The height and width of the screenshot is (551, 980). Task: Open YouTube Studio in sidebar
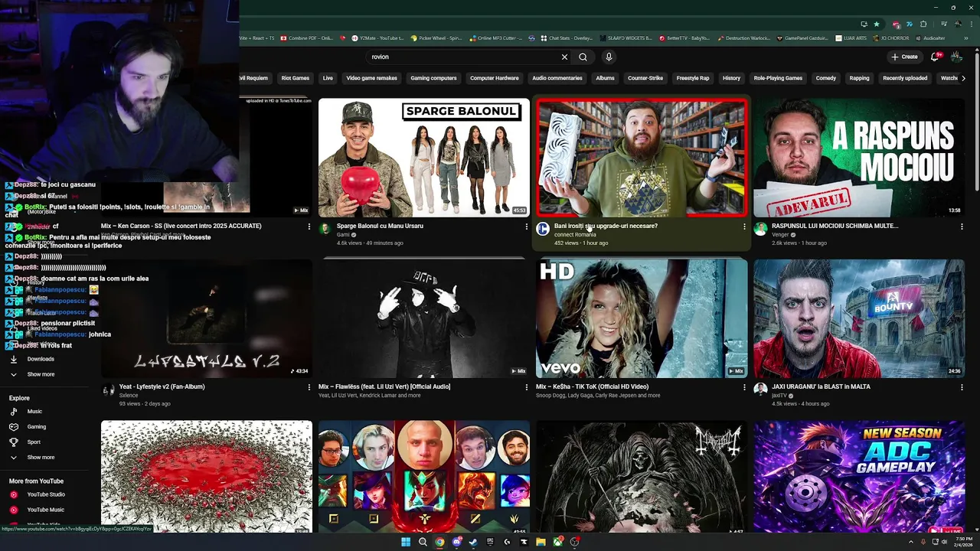tap(45, 494)
